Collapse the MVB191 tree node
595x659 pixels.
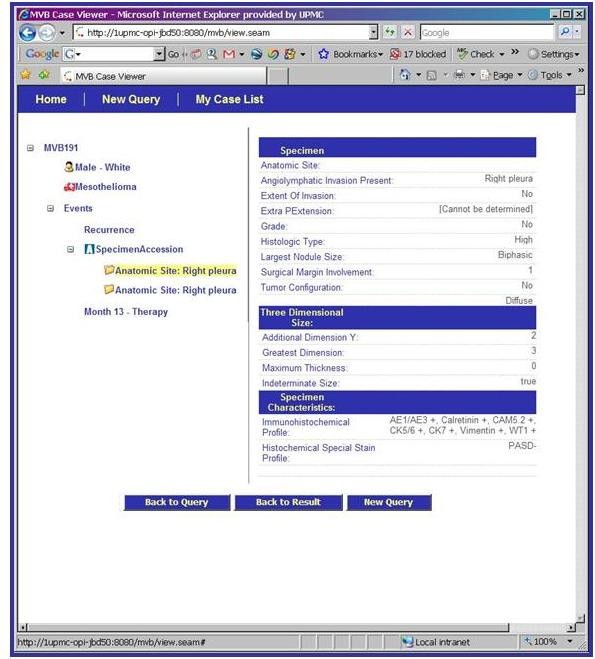coord(30,148)
